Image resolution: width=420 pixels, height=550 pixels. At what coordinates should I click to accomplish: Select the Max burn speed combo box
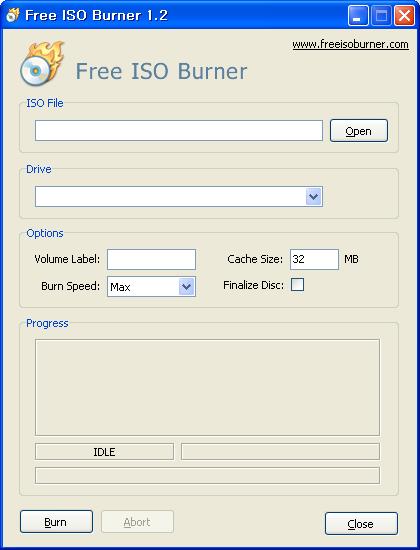(x=151, y=287)
